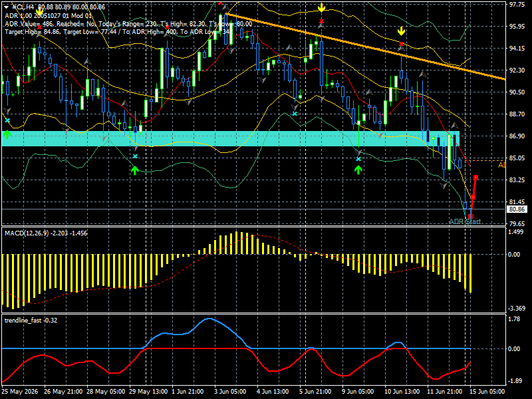This screenshot has height=399, width=532.
Task: Select the '11 Jun 21:00' time axis label
Action: click(444, 392)
